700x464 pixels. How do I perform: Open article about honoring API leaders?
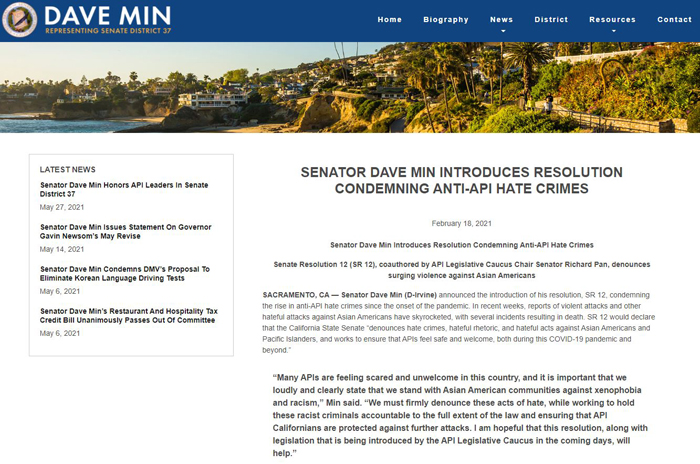click(x=124, y=189)
